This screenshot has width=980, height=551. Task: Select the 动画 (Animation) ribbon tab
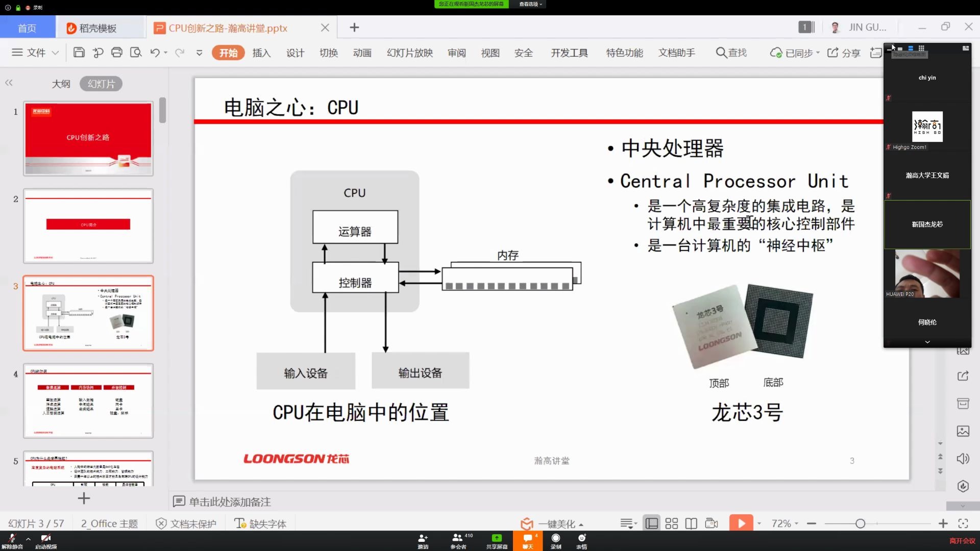click(x=363, y=53)
